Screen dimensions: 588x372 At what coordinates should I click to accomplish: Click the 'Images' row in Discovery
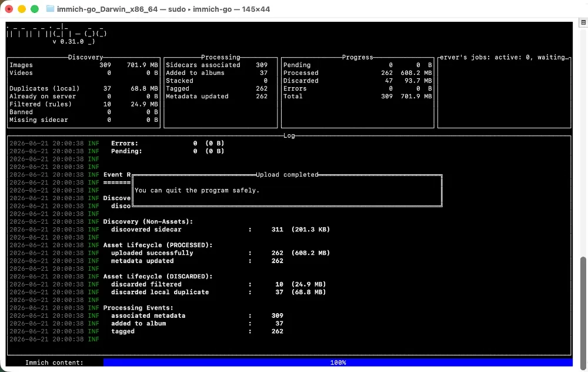[x=83, y=65]
